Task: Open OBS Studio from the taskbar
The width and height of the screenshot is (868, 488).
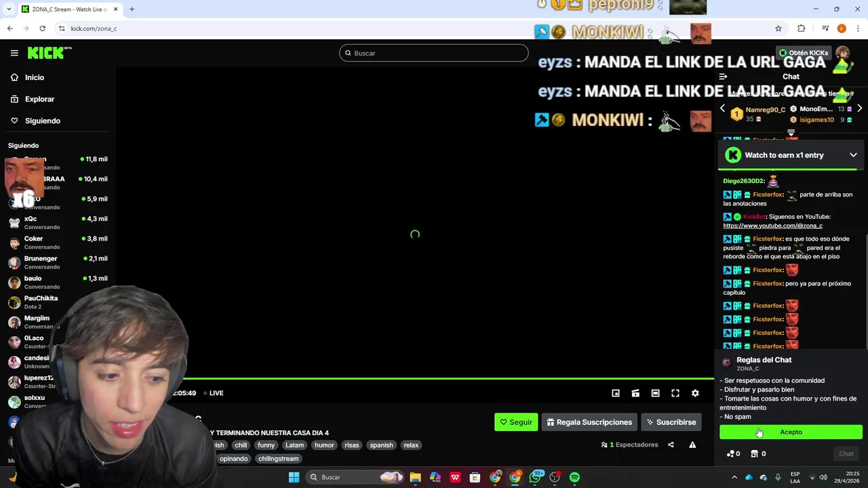Action: coord(555,477)
